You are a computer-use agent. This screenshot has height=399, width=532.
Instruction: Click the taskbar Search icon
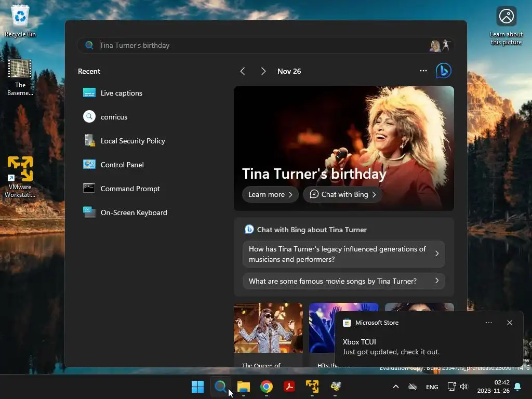[220, 387]
